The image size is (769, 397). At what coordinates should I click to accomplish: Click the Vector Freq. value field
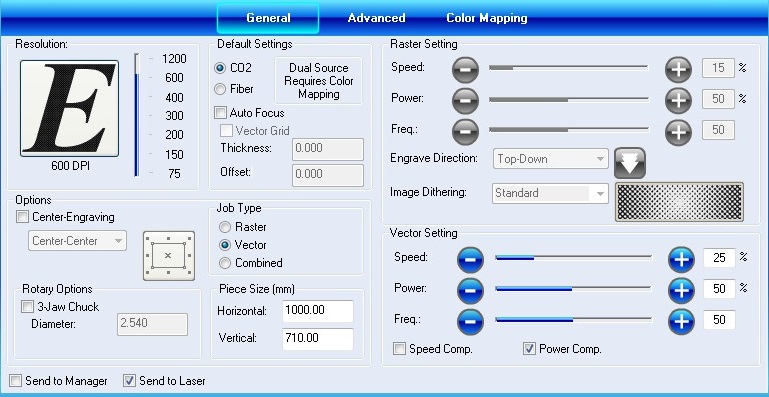[719, 320]
